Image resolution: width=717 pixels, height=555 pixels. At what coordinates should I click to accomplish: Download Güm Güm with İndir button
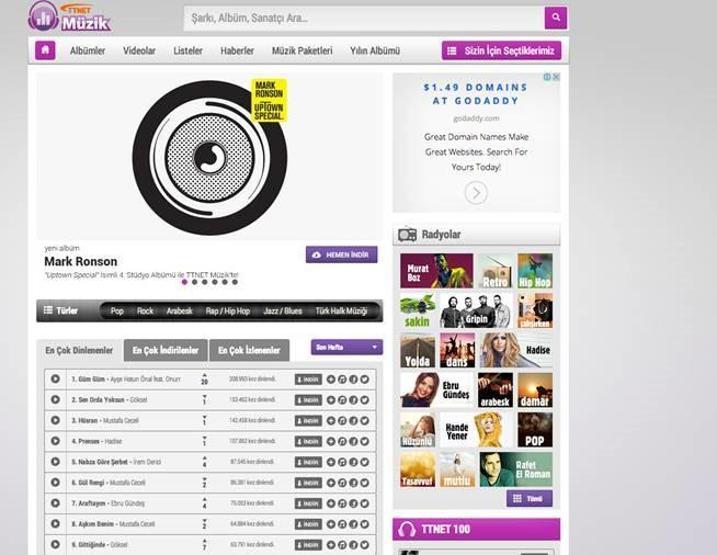point(308,379)
